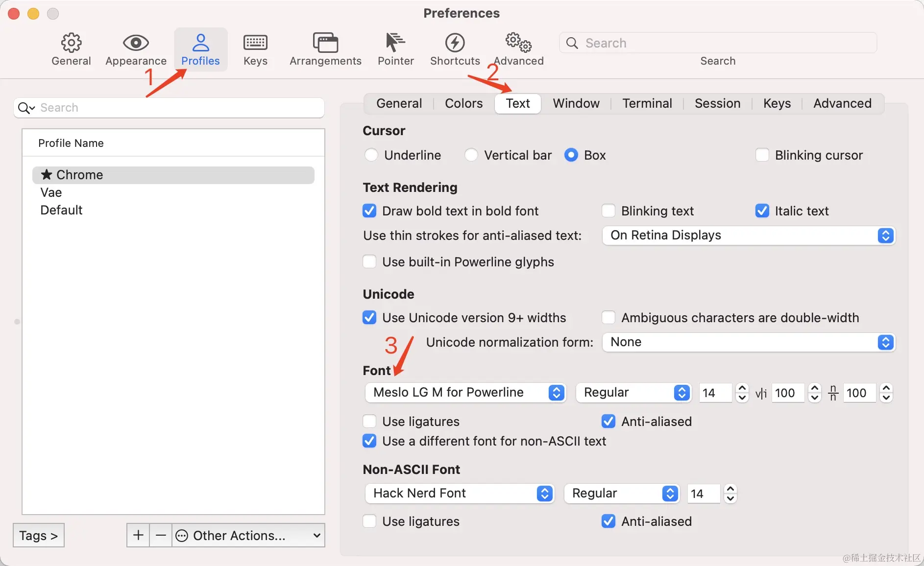
Task: Open the Keys keyboard icon in toolbar
Action: click(x=255, y=44)
